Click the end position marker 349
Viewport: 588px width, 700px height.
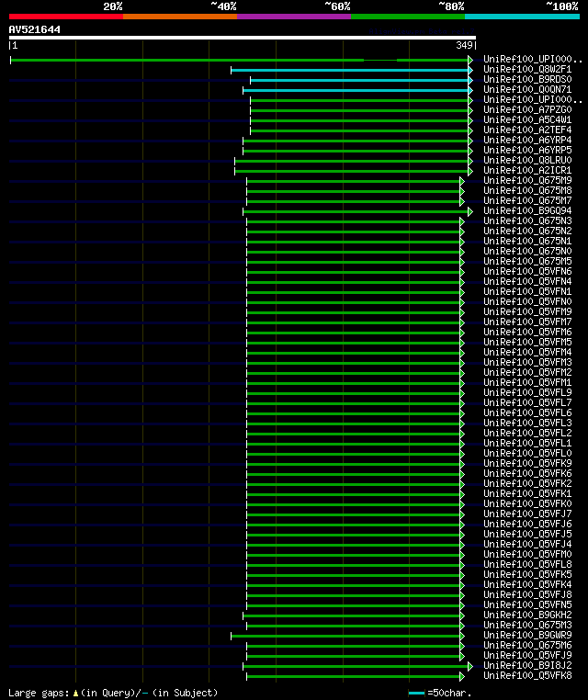[x=464, y=45]
